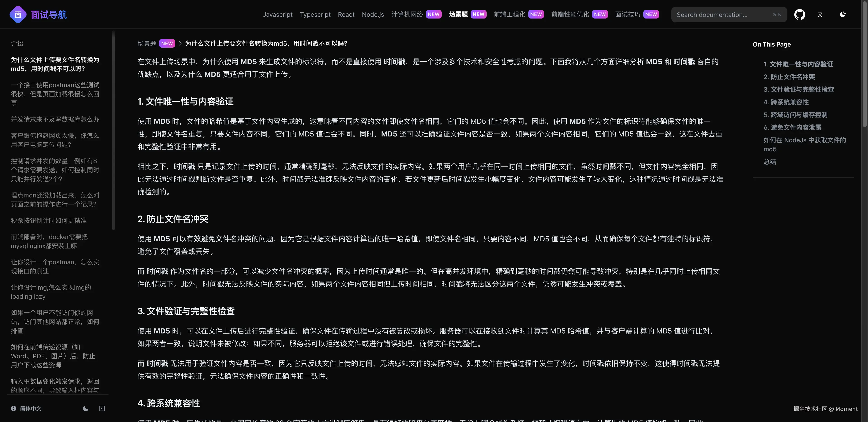Image resolution: width=868 pixels, height=422 pixels.
Task: Click the globe icon beside 简体中文
Action: click(x=14, y=408)
